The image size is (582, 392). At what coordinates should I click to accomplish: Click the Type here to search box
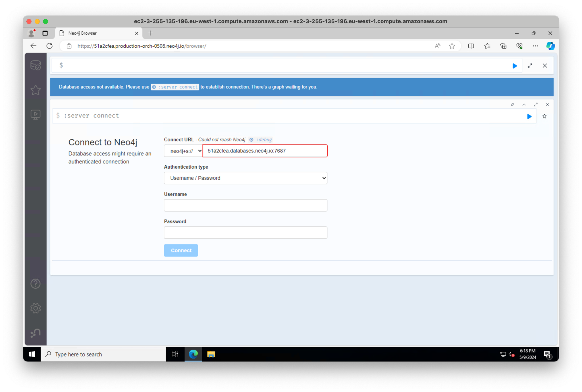[x=103, y=354]
